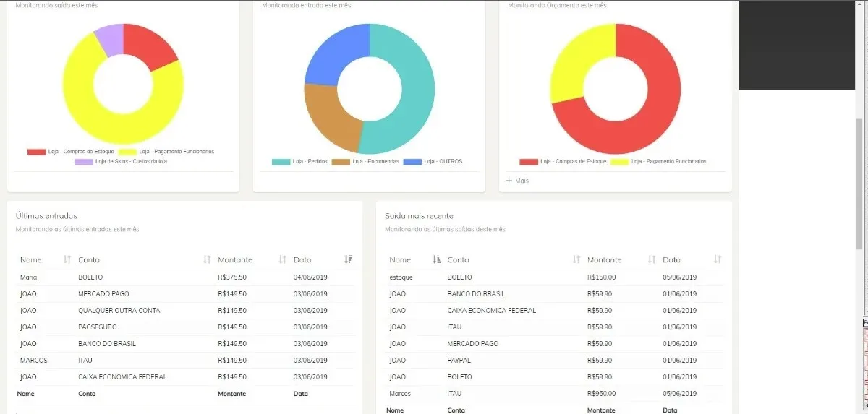The width and height of the screenshot is (868, 414).
Task: Click the Montante column header in entradas
Action: point(235,259)
